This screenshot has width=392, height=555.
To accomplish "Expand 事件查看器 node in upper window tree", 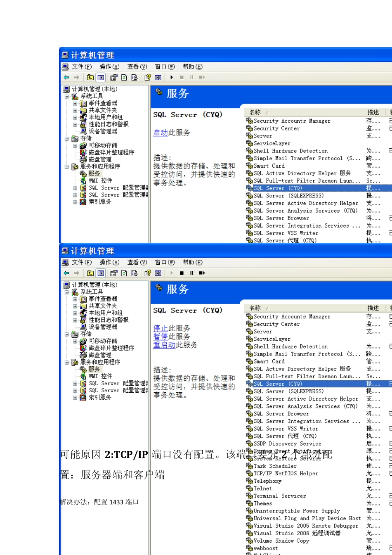I will tap(75, 103).
